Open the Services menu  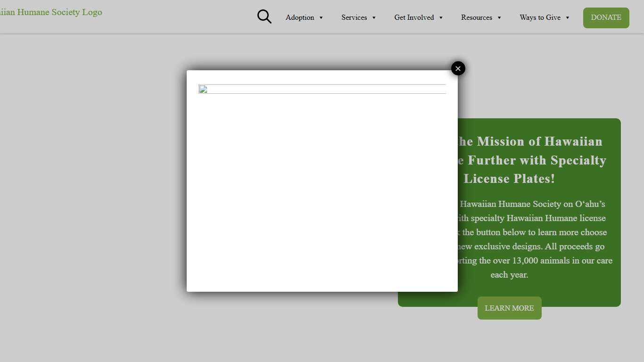(354, 17)
